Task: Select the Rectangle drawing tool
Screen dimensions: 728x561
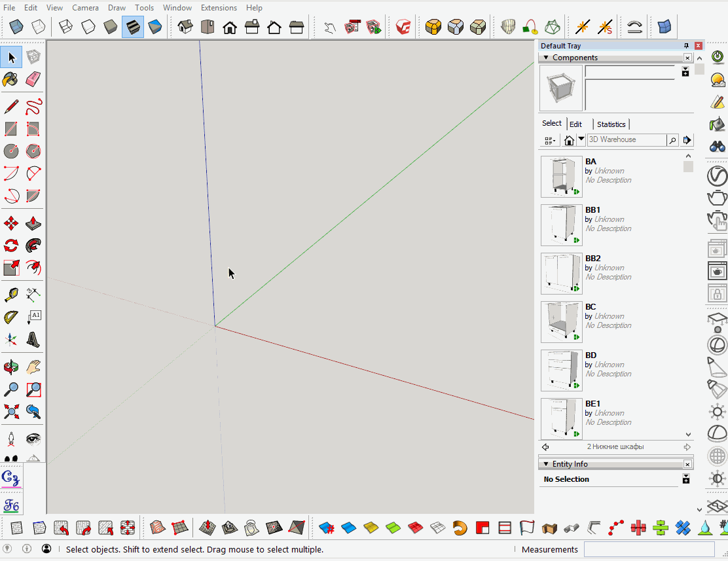Action: [10, 129]
